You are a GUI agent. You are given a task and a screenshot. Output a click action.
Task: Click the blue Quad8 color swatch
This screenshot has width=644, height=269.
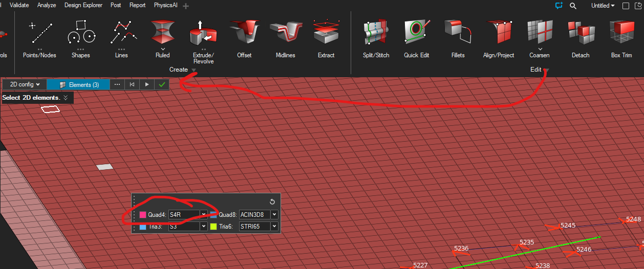(213, 215)
